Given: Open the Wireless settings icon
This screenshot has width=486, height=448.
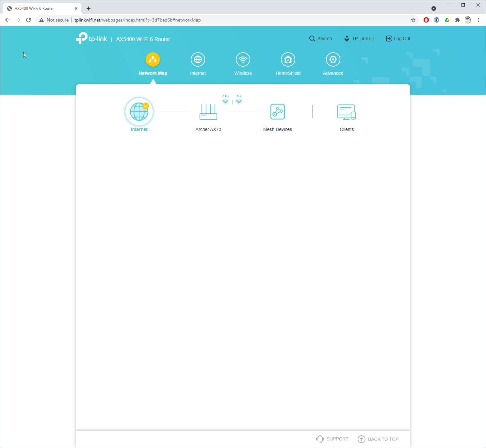Looking at the screenshot, I should click(x=243, y=59).
